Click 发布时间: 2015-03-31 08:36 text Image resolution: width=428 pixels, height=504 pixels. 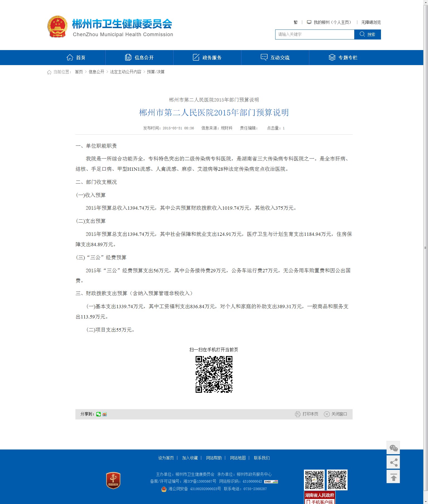tap(169, 128)
